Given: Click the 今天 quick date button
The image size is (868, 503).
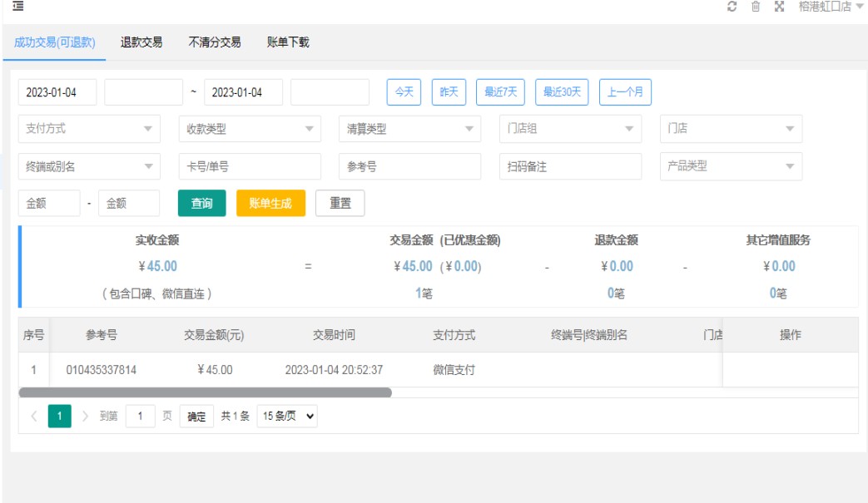Looking at the screenshot, I should coord(404,92).
